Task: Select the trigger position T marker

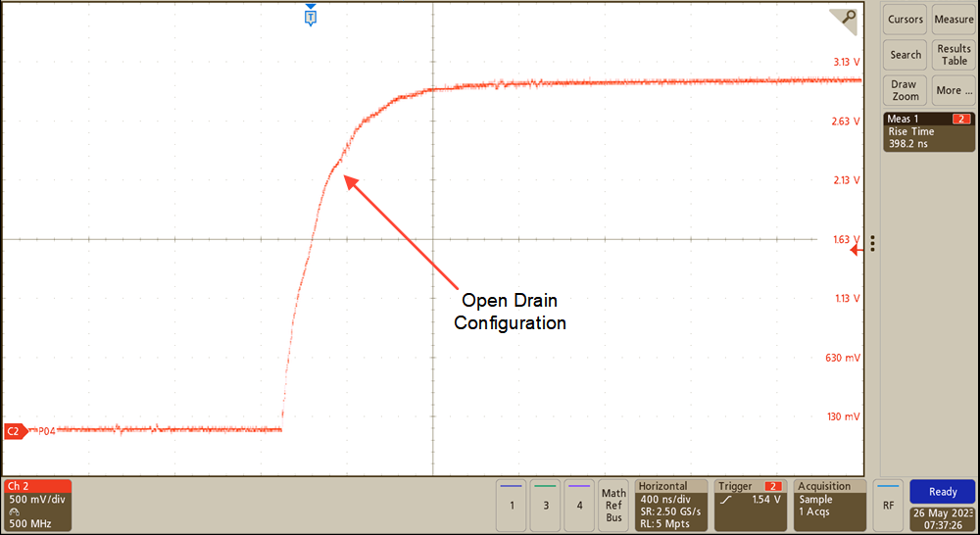Action: pyautogui.click(x=311, y=17)
